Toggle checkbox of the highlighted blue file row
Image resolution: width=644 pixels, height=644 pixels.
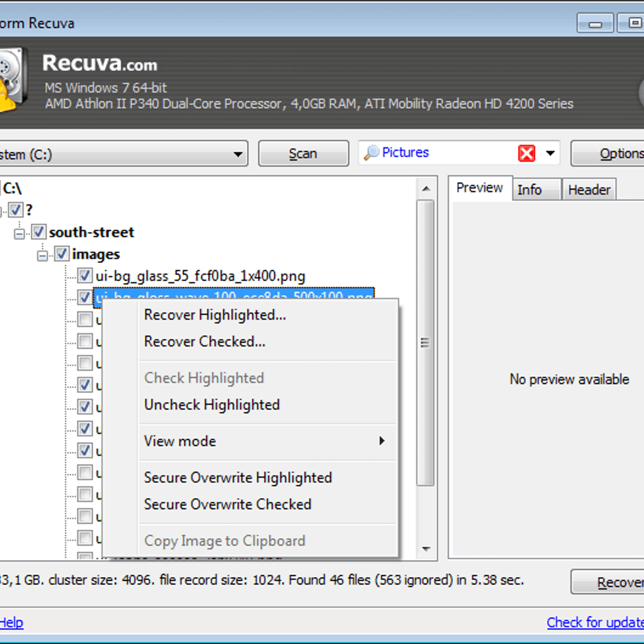tap(85, 297)
